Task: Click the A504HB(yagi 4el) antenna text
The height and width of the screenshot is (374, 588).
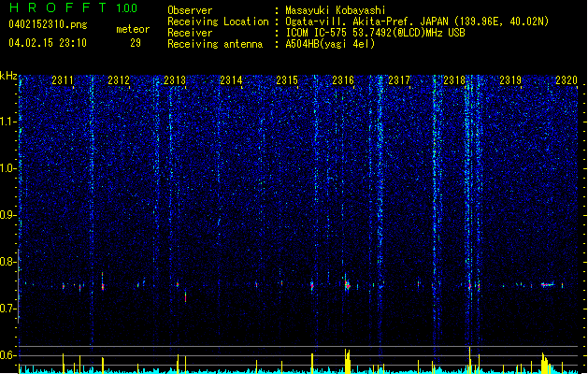Action: [x=330, y=44]
